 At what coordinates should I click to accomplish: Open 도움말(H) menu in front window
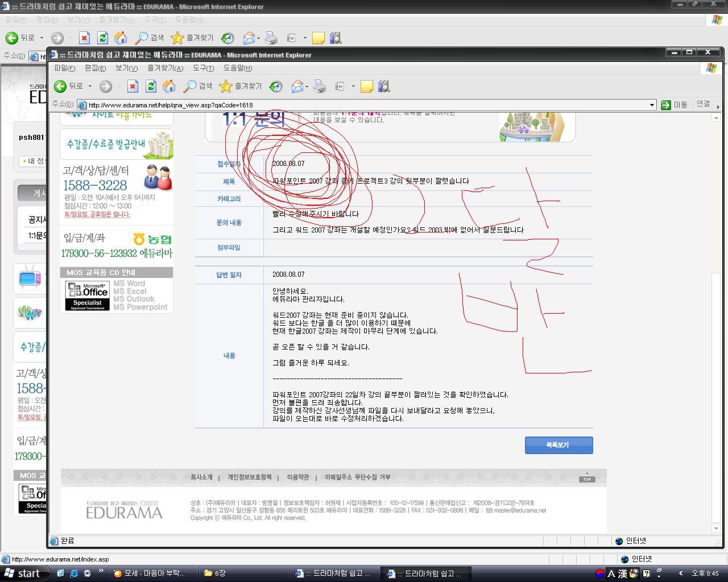238,68
